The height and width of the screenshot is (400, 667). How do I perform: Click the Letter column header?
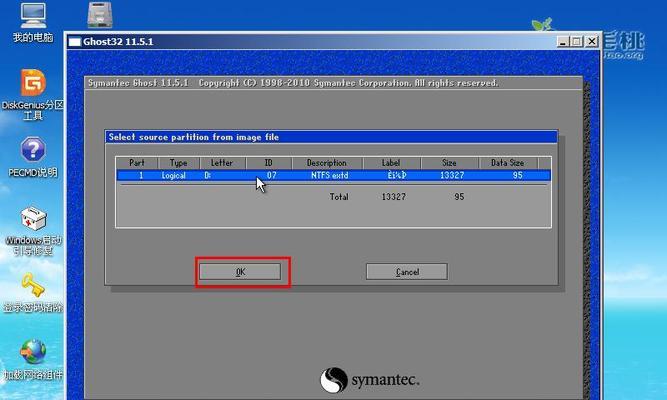point(222,163)
